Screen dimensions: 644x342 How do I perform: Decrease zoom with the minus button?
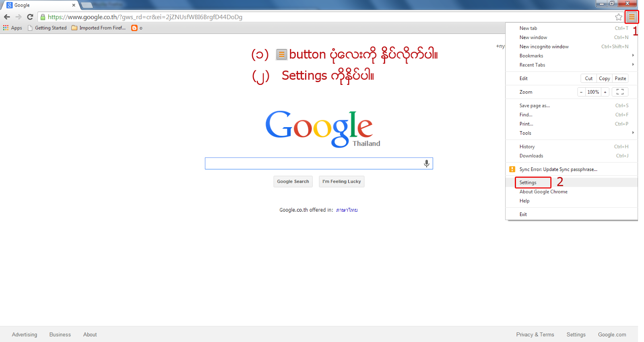pos(581,92)
